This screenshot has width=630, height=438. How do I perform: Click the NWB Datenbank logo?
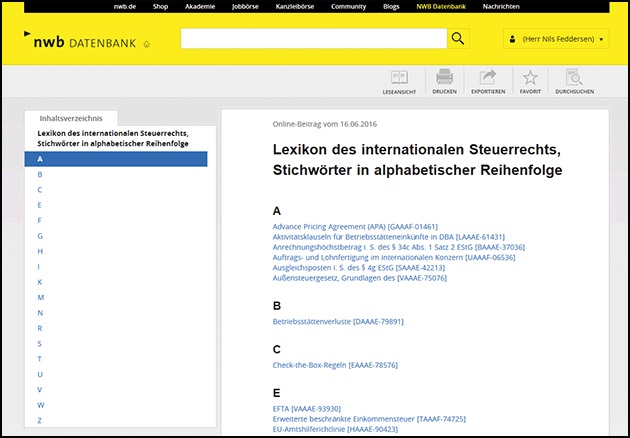(79, 42)
